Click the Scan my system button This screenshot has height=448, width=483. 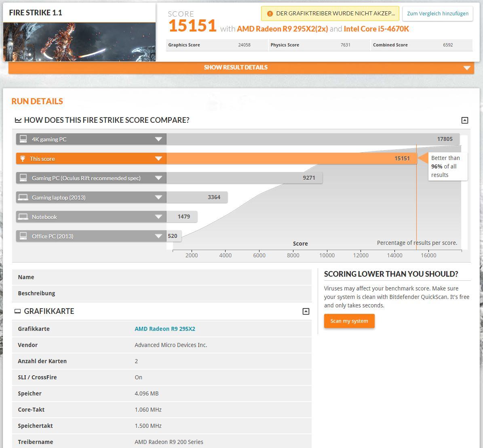point(349,321)
